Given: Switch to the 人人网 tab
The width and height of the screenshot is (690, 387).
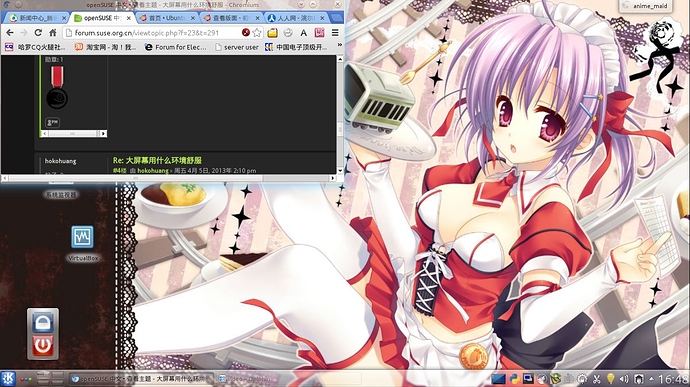Looking at the screenshot, I should coord(297,18).
